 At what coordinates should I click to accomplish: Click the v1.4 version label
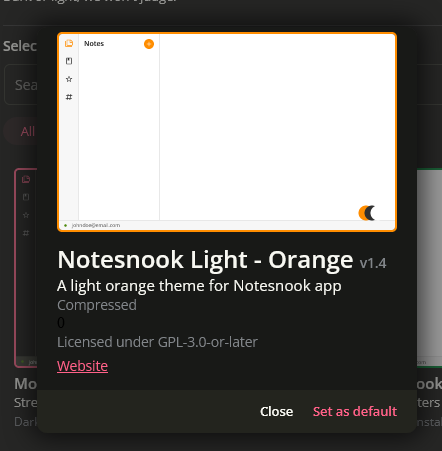click(373, 264)
